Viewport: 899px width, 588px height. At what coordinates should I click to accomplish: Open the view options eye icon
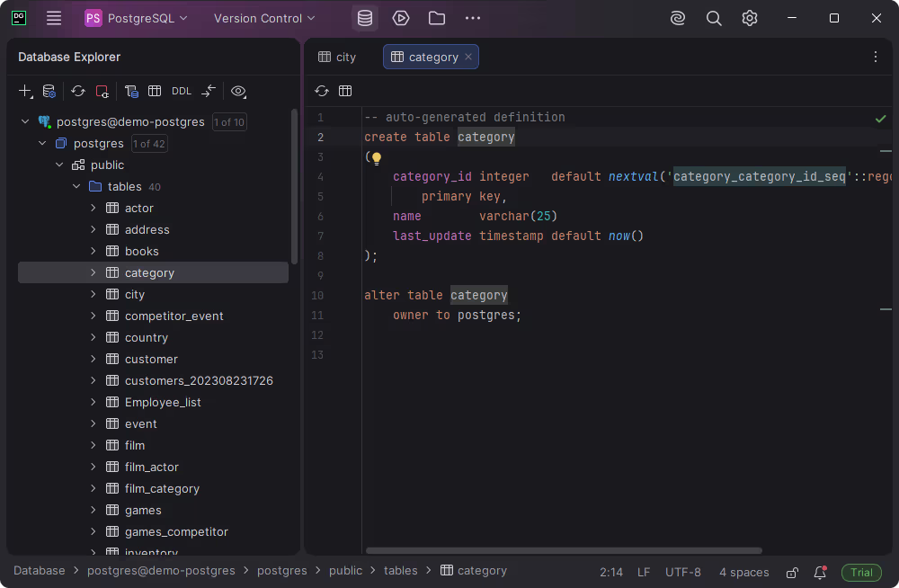point(238,91)
